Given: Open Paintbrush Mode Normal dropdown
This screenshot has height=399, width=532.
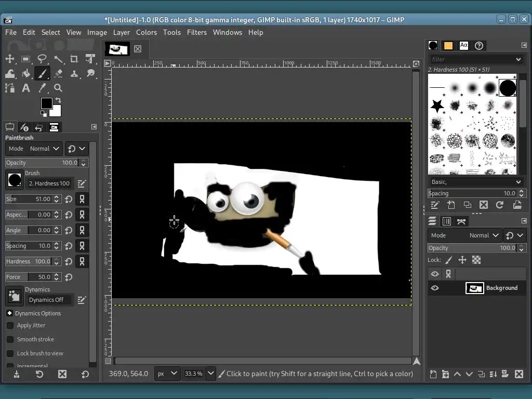Looking at the screenshot, I should 34,149.
